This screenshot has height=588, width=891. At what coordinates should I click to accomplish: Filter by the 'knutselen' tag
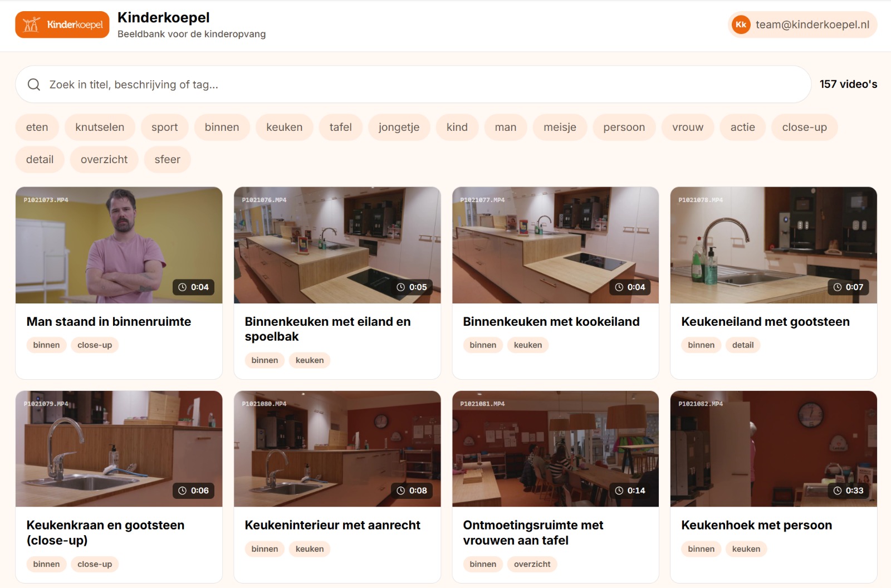point(100,127)
